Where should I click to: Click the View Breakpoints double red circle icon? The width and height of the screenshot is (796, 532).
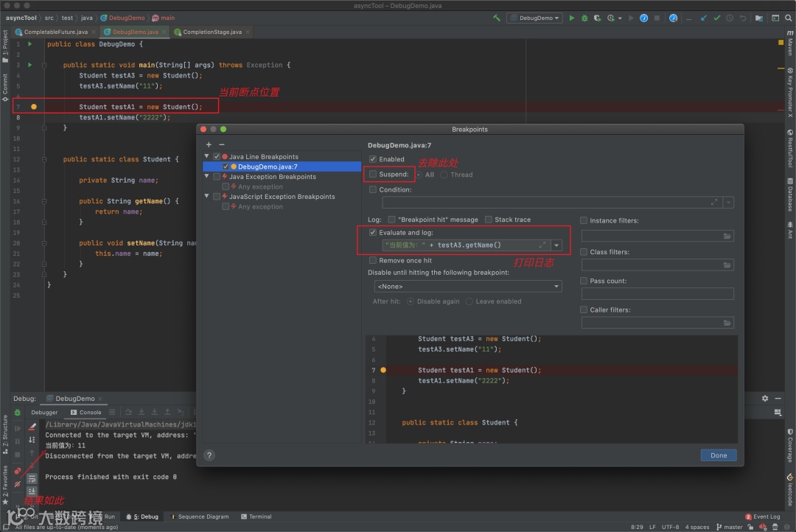(18, 470)
